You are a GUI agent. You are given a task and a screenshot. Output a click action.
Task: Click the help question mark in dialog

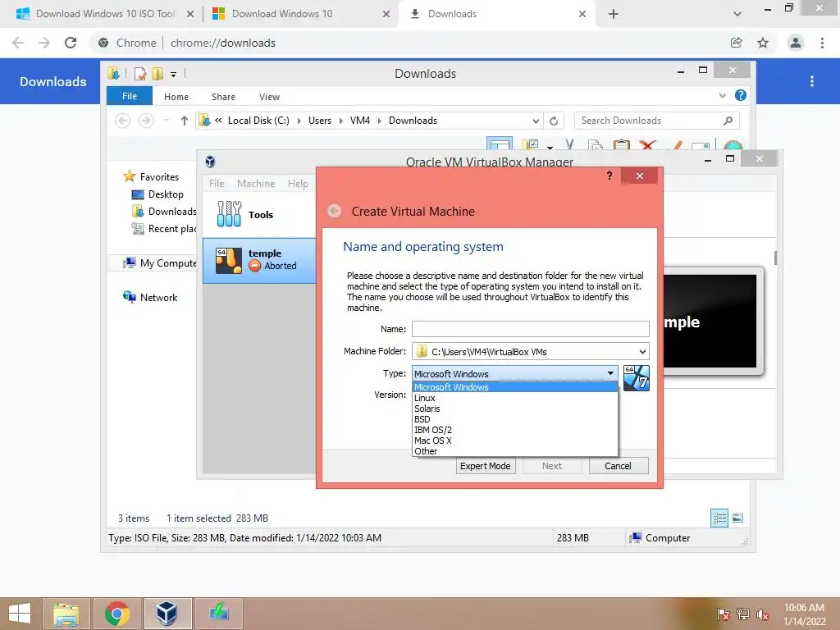pos(609,176)
